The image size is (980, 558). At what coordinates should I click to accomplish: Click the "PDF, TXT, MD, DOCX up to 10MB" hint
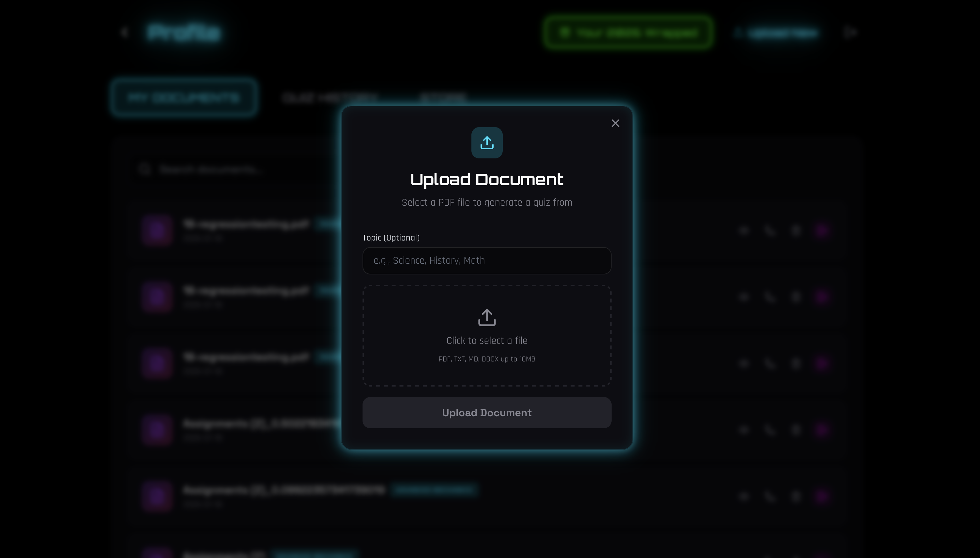pyautogui.click(x=487, y=359)
